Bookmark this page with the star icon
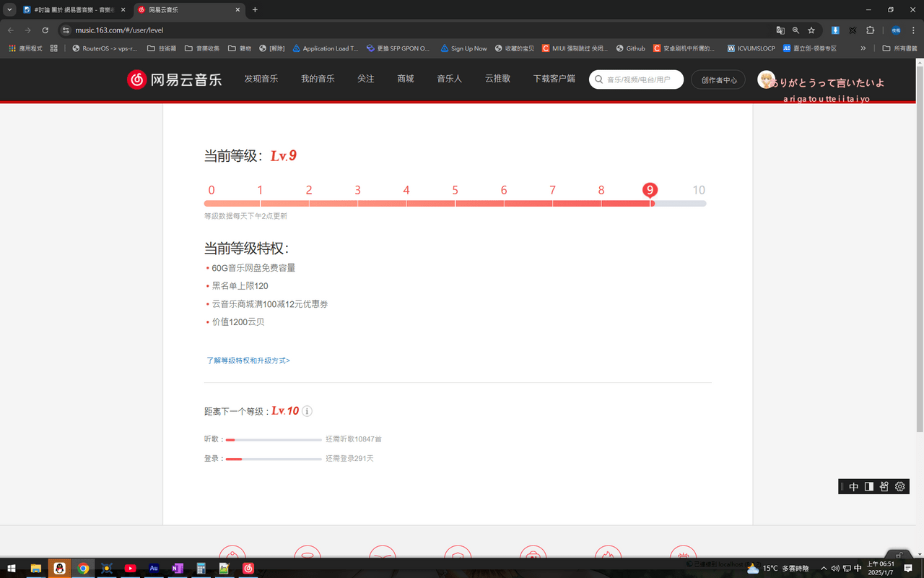This screenshot has width=924, height=578. pos(811,30)
